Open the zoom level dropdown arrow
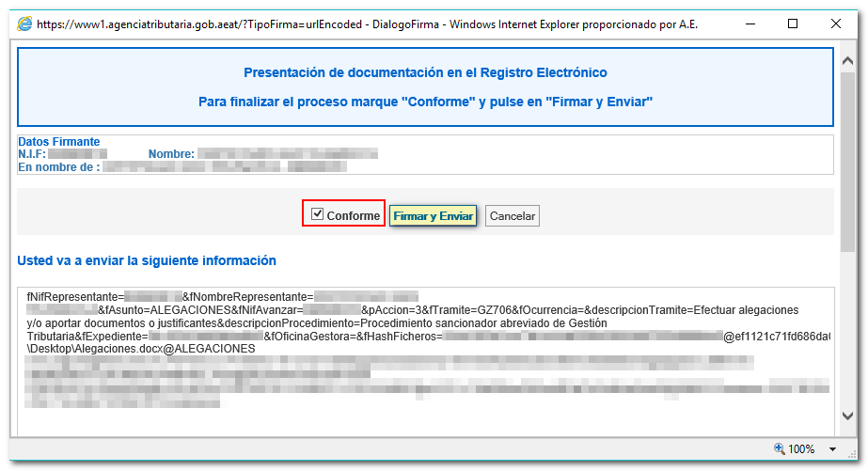868x471 pixels. (x=833, y=449)
